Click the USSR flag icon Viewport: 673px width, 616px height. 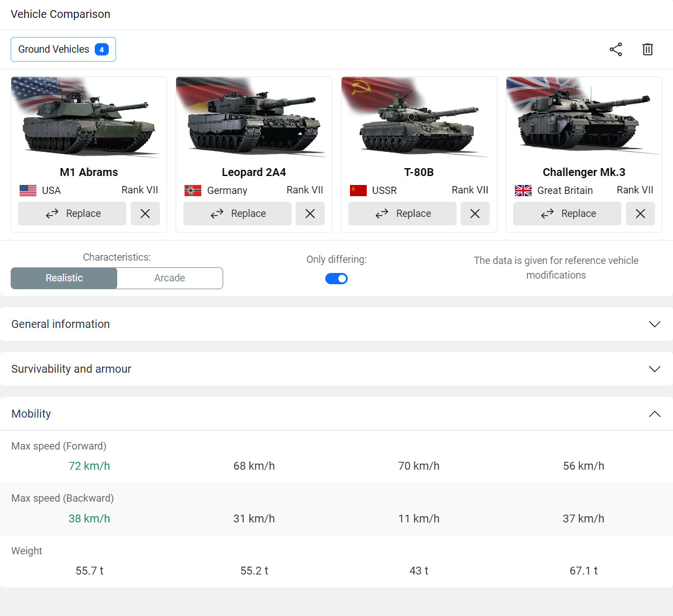click(x=358, y=191)
